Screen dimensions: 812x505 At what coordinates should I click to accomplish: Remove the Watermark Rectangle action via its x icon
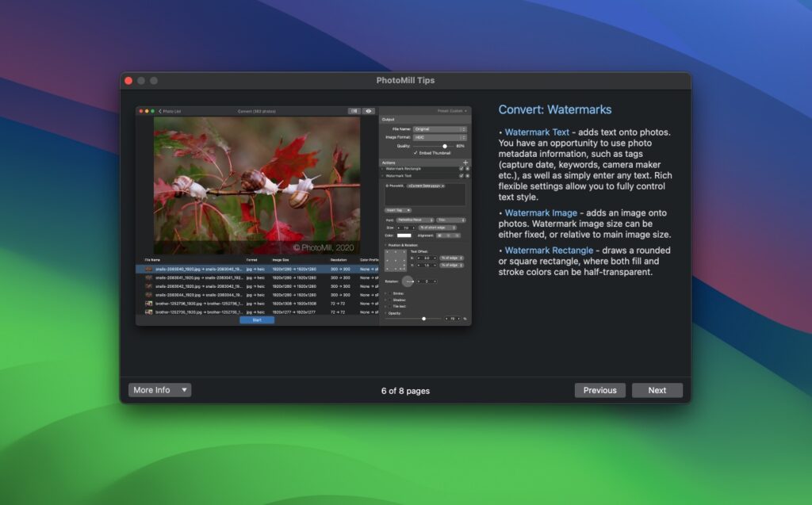pyautogui.click(x=469, y=168)
